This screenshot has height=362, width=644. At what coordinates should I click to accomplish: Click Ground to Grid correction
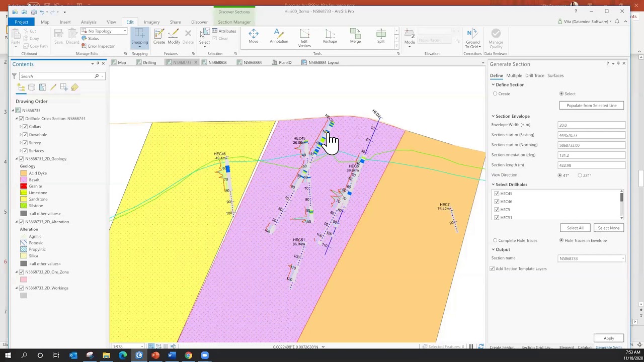click(x=472, y=38)
